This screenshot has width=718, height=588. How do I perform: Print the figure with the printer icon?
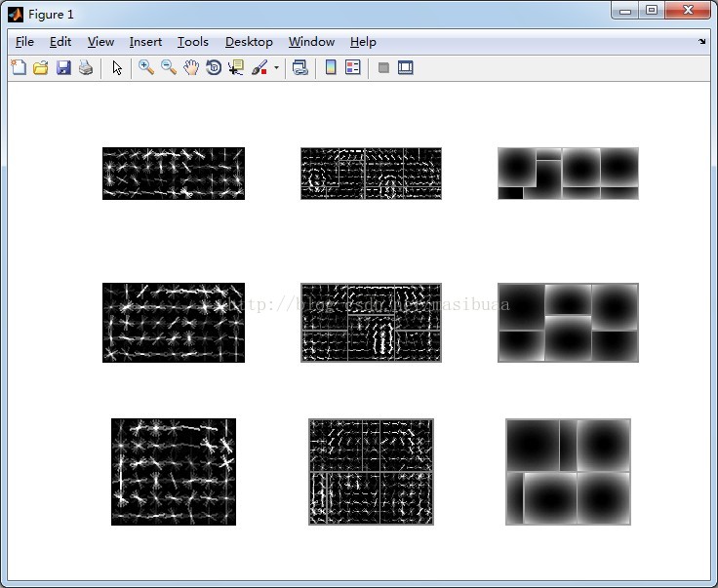[86, 67]
